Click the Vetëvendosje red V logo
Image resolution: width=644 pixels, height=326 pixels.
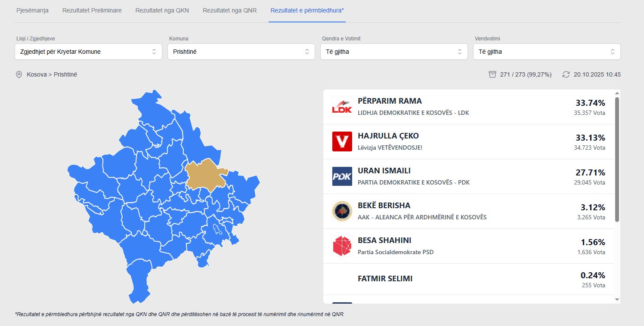coord(342,141)
